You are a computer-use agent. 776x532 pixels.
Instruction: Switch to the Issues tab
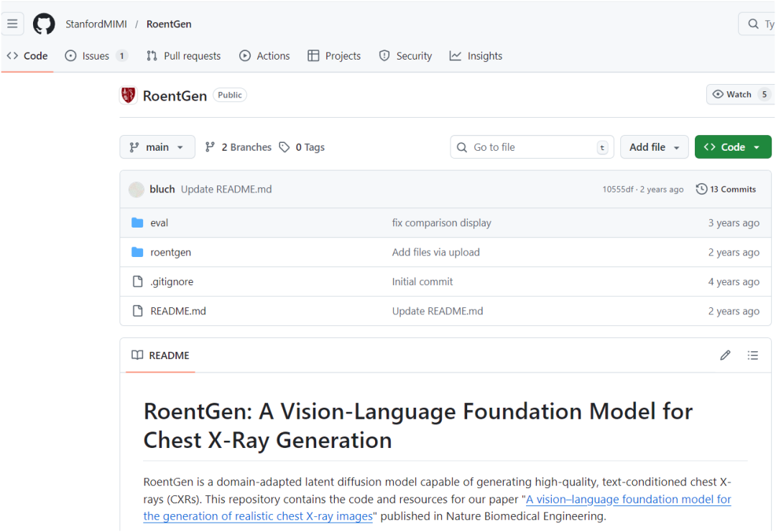[x=96, y=56]
